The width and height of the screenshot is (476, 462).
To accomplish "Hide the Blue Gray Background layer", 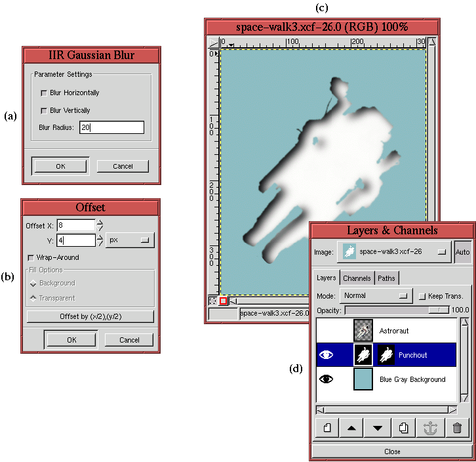I will pos(326,379).
